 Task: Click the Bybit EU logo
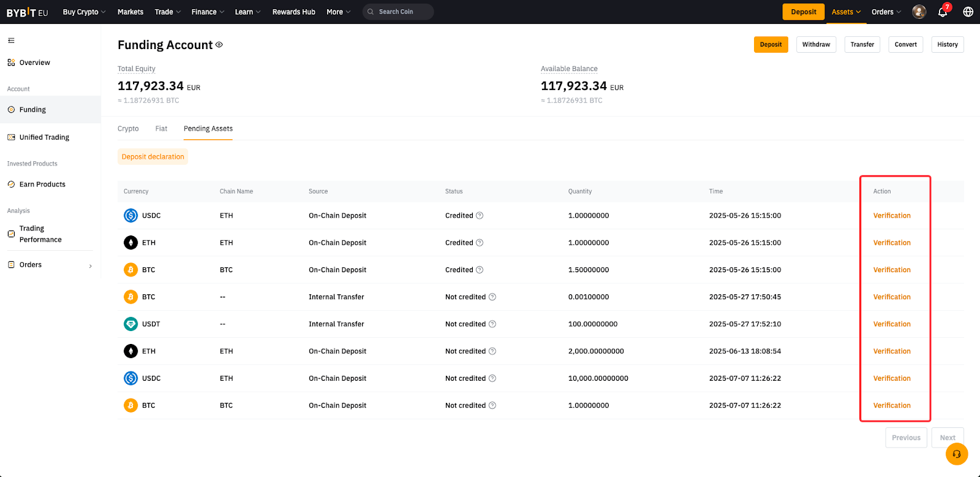tap(27, 12)
